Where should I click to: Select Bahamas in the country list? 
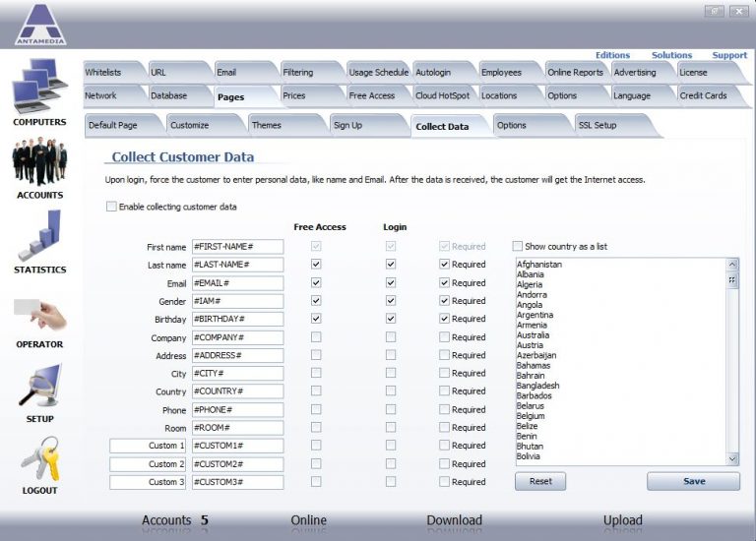(x=534, y=365)
